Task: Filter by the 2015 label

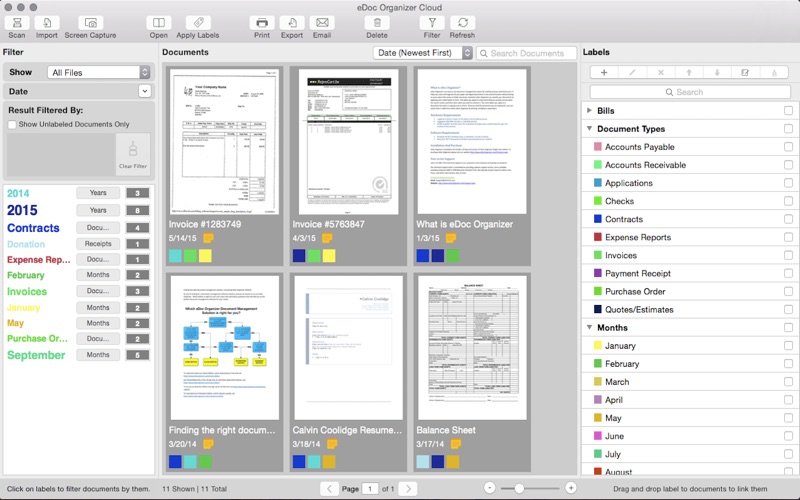Action: pyautogui.click(x=22, y=210)
